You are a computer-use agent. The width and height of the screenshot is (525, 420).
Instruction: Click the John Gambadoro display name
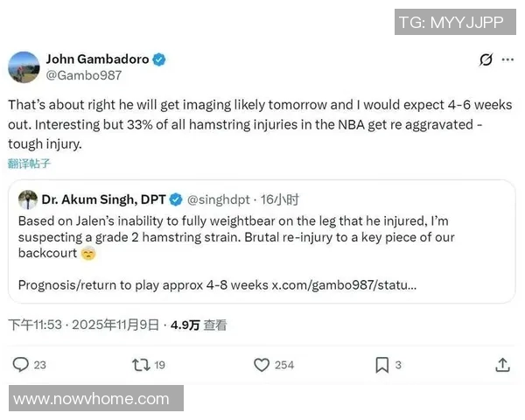(97, 59)
